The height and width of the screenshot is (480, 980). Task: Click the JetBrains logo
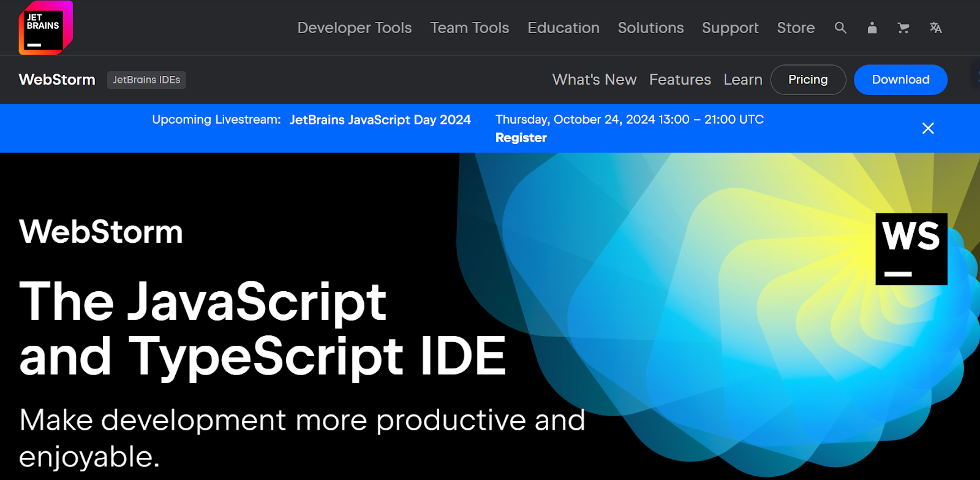click(46, 28)
